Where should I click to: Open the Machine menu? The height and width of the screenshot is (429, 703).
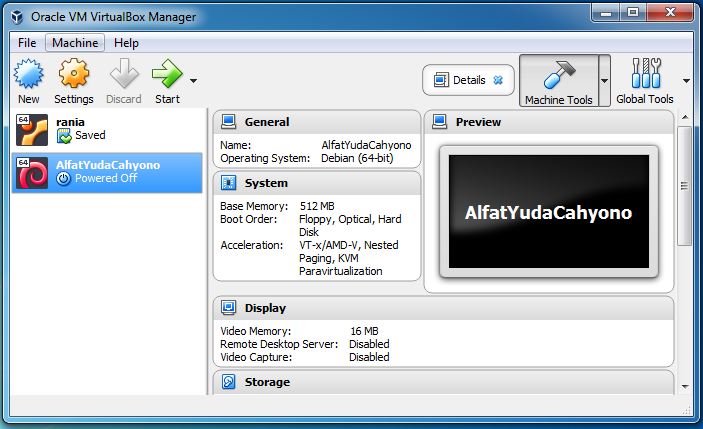point(75,43)
